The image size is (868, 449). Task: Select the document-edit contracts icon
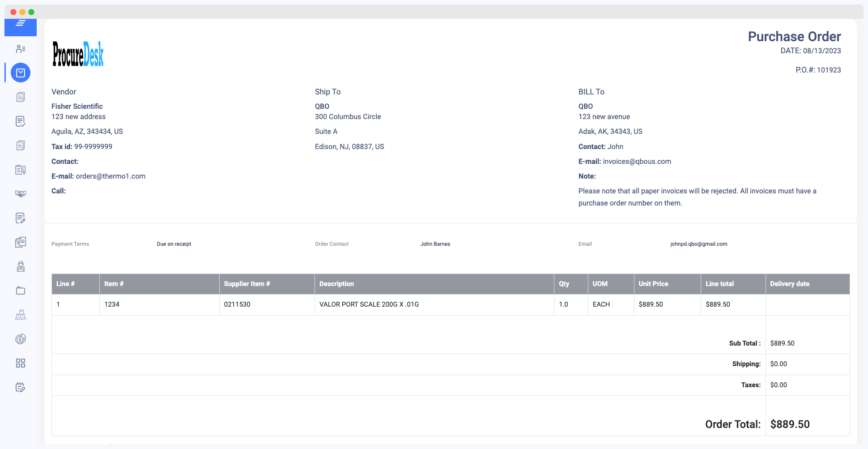[x=21, y=218]
